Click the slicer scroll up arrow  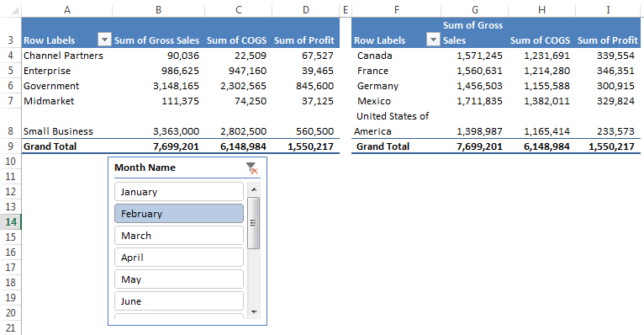coord(254,189)
